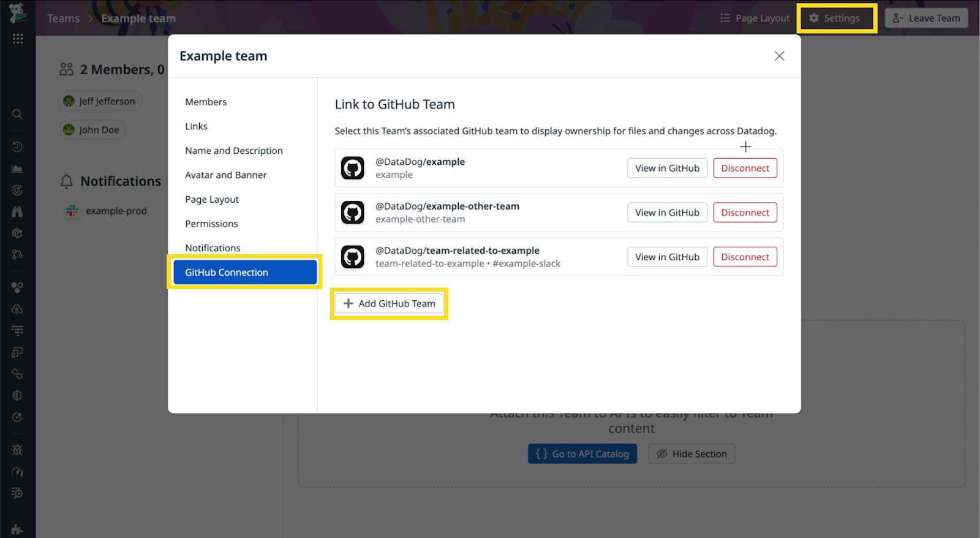View example-other-team in GitHub
This screenshot has width=980, height=538.
tap(667, 213)
